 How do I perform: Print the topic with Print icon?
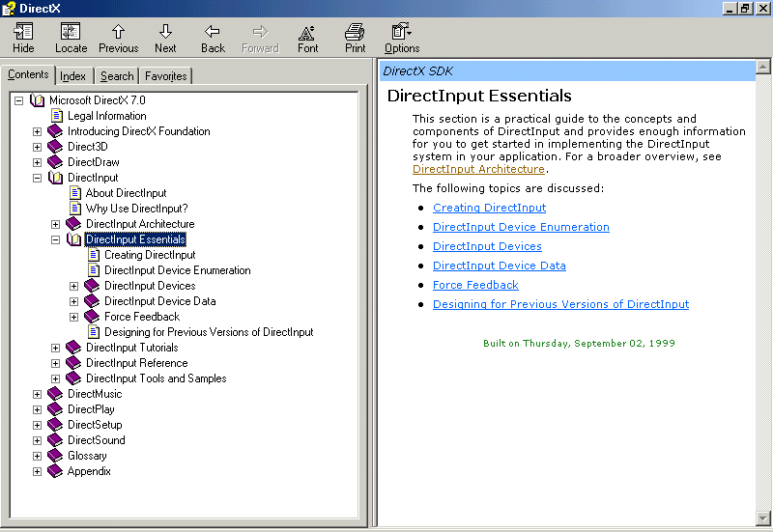[355, 33]
